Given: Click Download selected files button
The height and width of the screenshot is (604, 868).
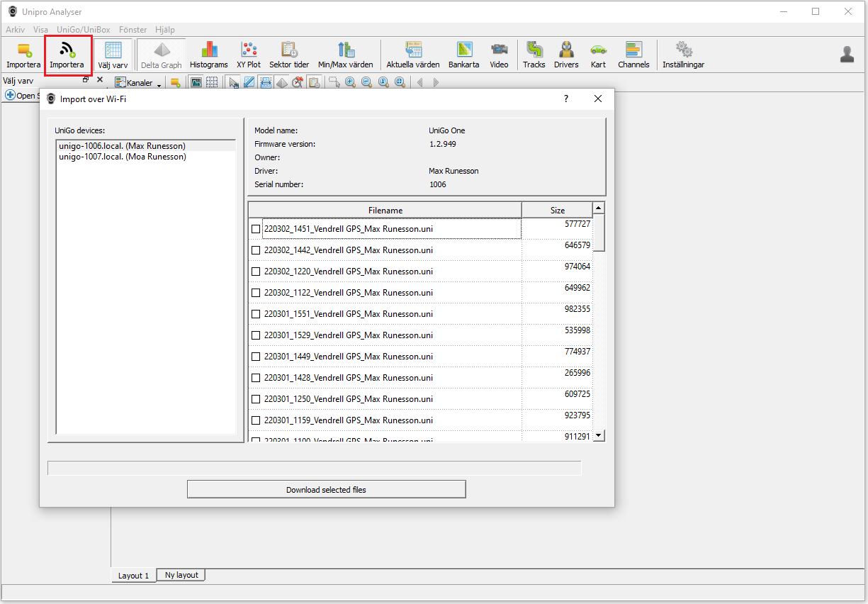Looking at the screenshot, I should (x=326, y=489).
